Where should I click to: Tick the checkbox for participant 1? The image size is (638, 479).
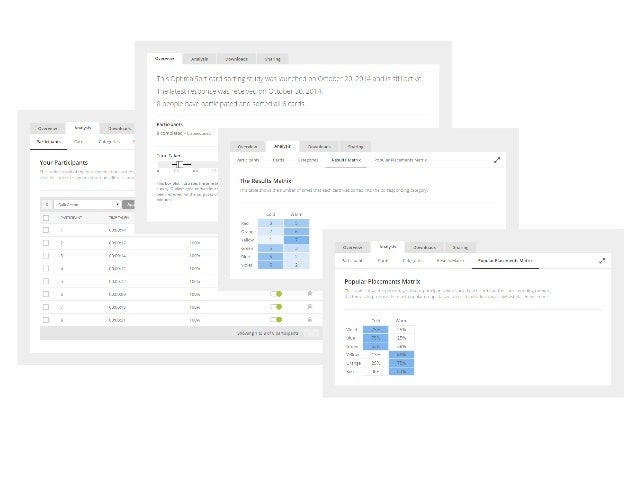[x=46, y=230]
